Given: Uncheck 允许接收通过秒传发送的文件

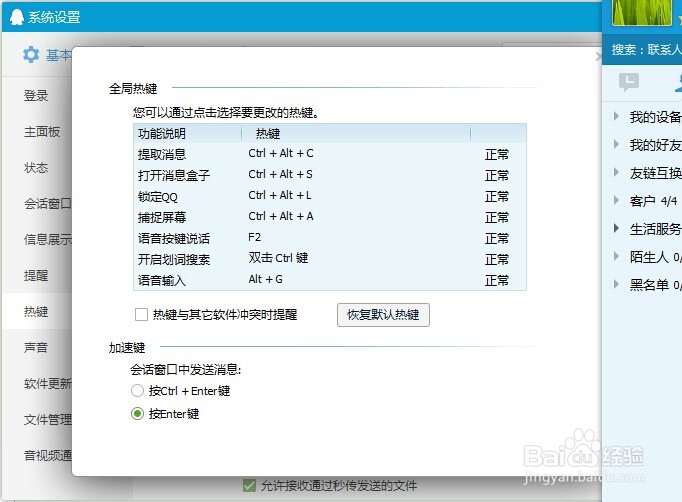Looking at the screenshot, I should click(249, 485).
